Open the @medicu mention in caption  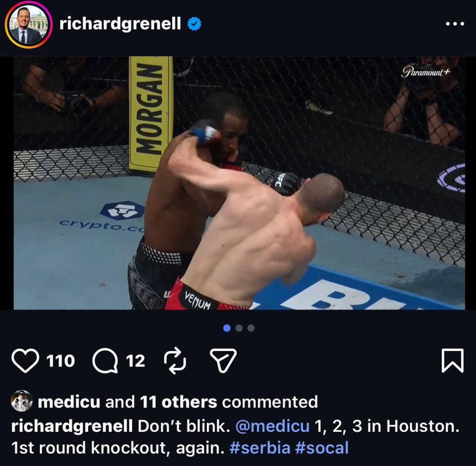coord(272,426)
